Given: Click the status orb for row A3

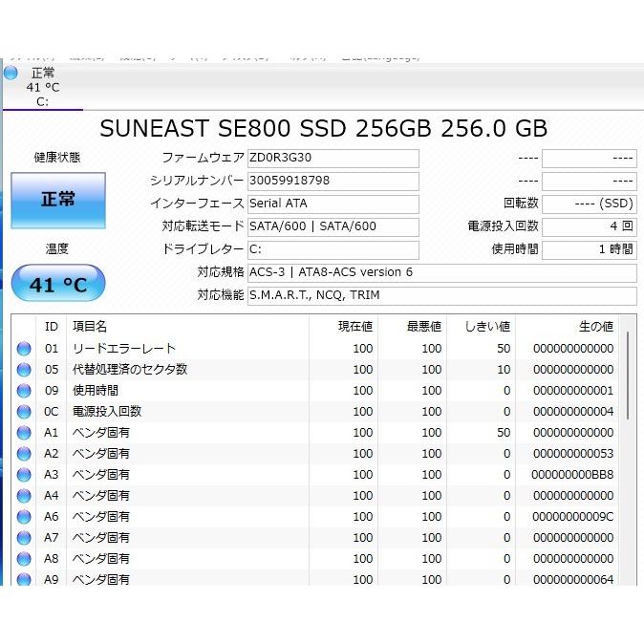Looking at the screenshot, I should pyautogui.click(x=24, y=475).
